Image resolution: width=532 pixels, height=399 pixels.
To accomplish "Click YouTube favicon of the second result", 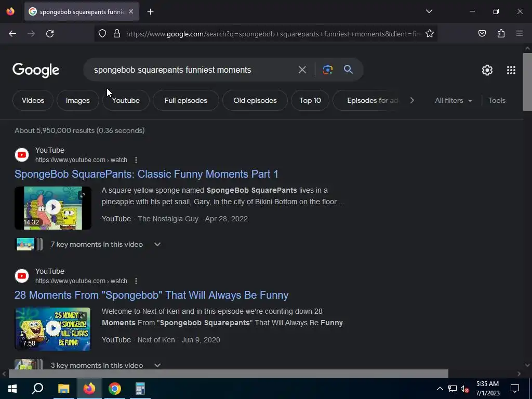I will pos(22,276).
